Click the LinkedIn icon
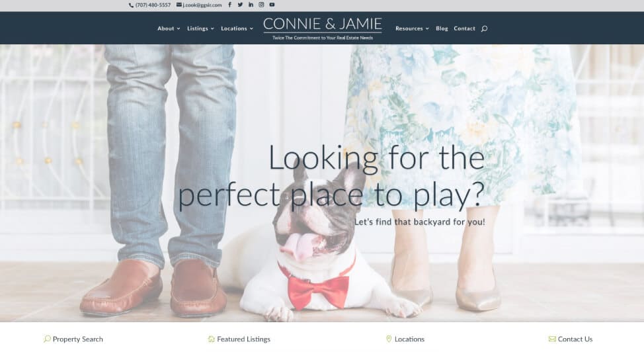The width and height of the screenshot is (644, 352). click(x=251, y=5)
